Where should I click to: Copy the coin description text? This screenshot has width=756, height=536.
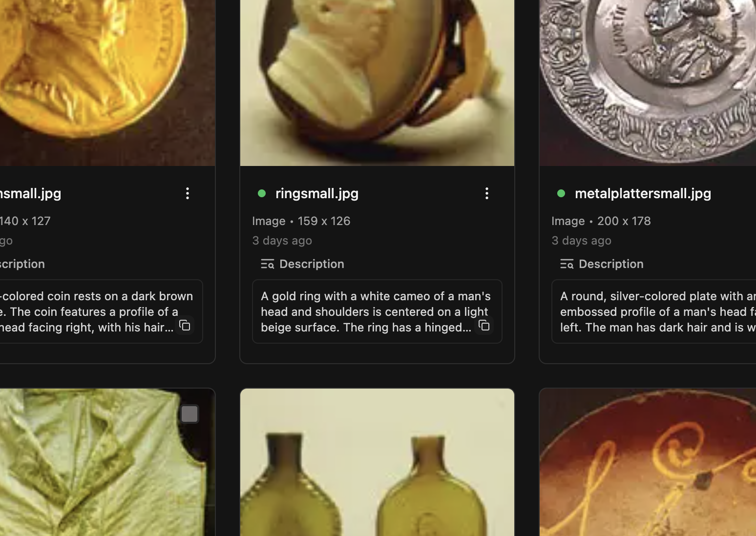pos(185,326)
